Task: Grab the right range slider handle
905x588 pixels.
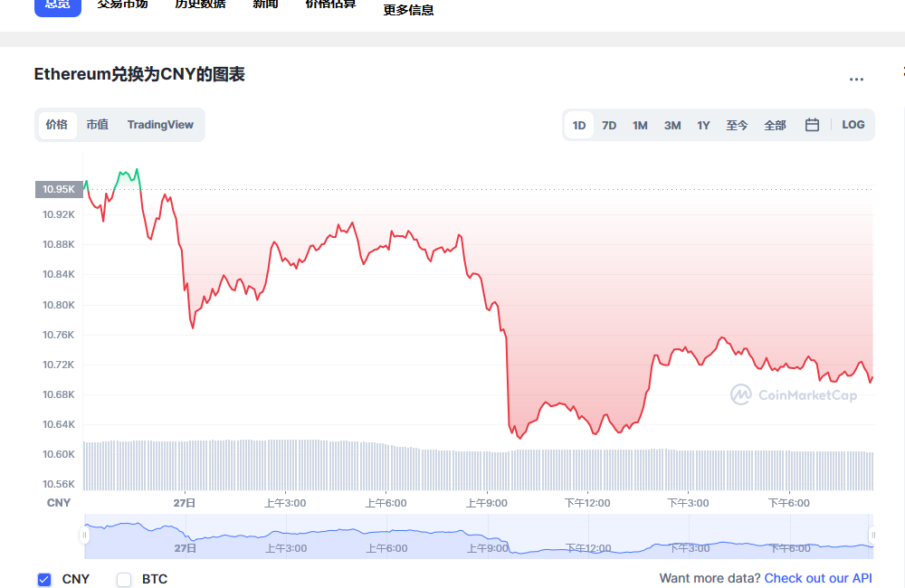Action: click(872, 536)
